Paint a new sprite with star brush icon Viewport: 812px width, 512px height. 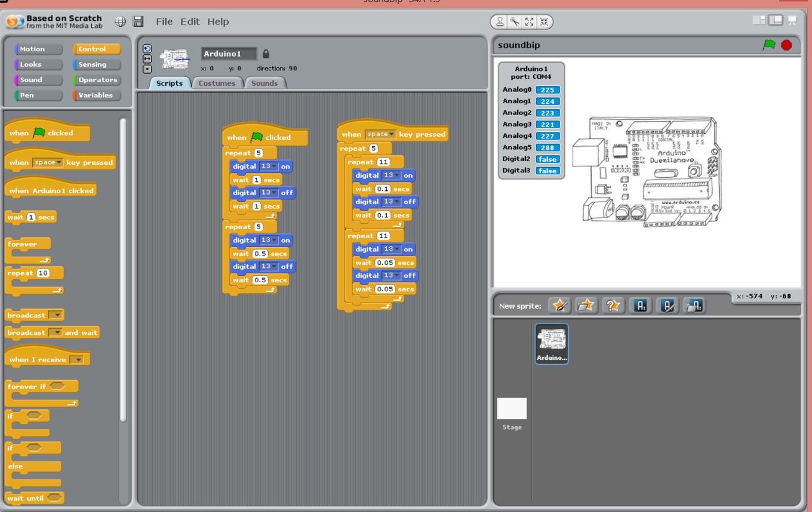coord(559,306)
